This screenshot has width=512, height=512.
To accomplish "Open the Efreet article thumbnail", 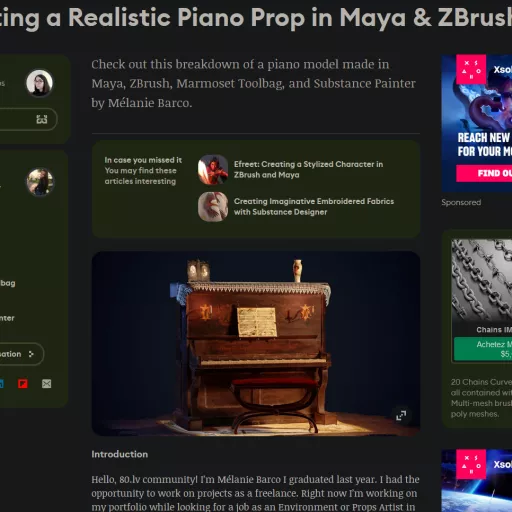I will [x=213, y=169].
